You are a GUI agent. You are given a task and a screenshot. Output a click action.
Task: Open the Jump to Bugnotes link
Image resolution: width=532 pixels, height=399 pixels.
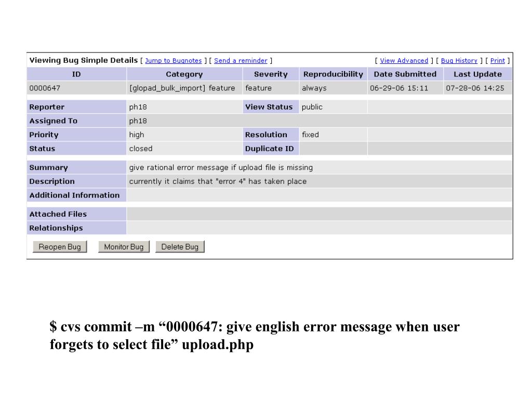174,61
